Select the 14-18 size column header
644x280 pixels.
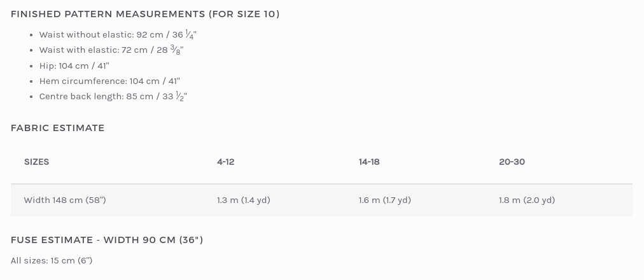point(369,162)
